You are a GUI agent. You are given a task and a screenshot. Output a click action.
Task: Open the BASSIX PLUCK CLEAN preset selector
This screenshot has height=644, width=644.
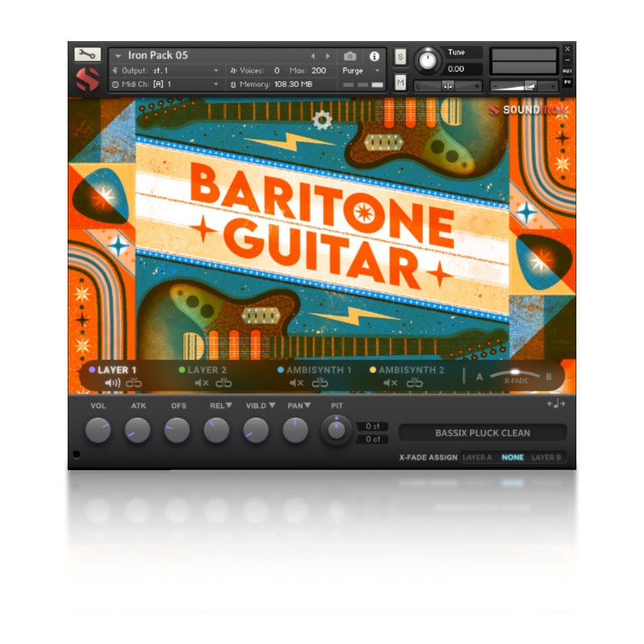pyautogui.click(x=484, y=432)
